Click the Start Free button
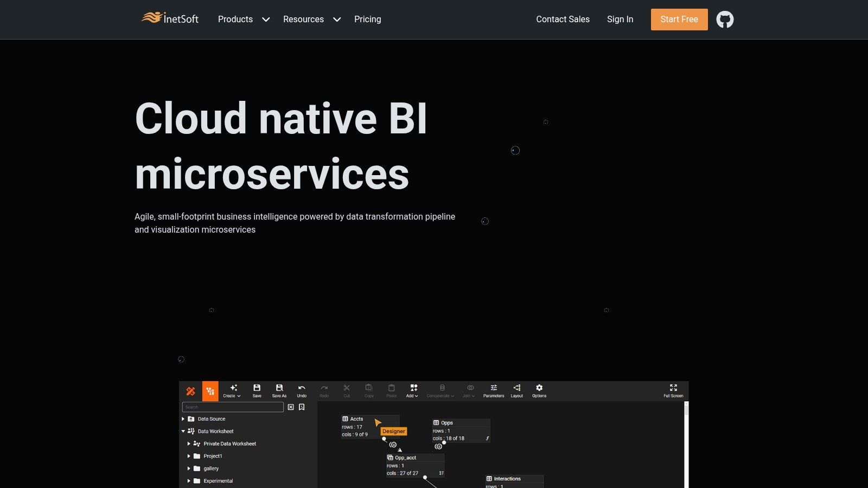This screenshot has height=488, width=868. [679, 20]
